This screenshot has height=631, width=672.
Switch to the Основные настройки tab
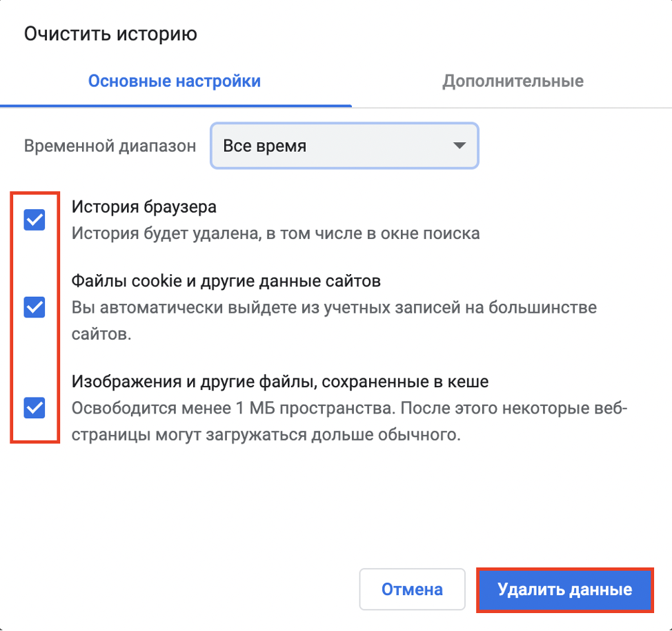[174, 81]
